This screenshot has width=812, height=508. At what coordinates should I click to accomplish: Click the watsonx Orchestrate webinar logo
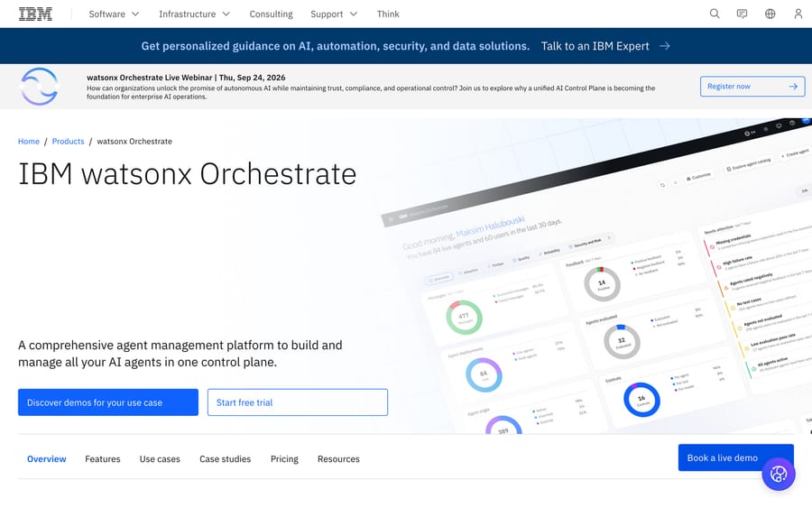(40, 87)
